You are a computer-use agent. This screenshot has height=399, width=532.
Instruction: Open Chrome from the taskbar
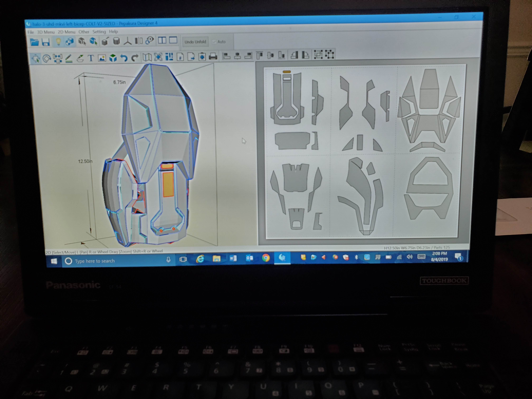(x=266, y=258)
